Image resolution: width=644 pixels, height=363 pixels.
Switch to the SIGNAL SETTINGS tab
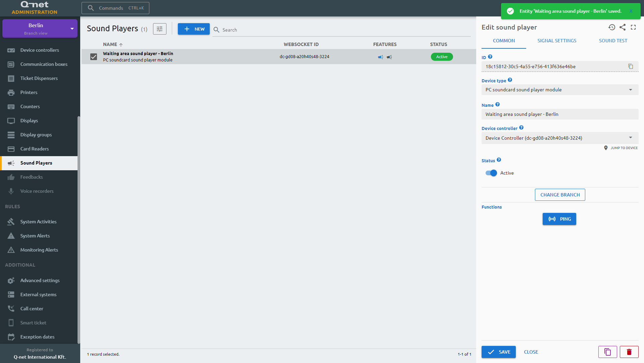pos(557,41)
